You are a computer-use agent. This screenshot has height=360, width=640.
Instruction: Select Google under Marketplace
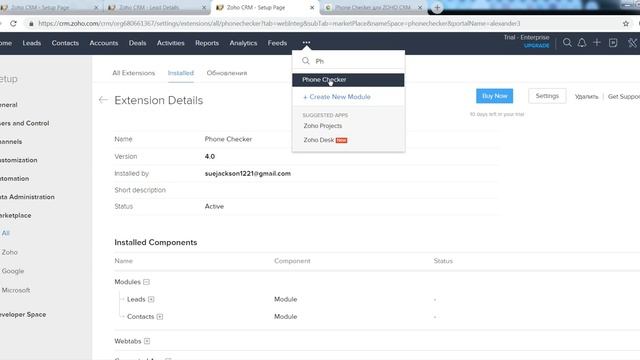[x=13, y=271]
